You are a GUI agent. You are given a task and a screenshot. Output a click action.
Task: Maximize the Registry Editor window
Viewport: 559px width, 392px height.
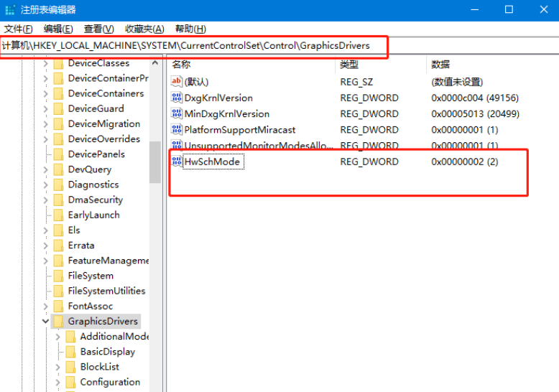509,9
